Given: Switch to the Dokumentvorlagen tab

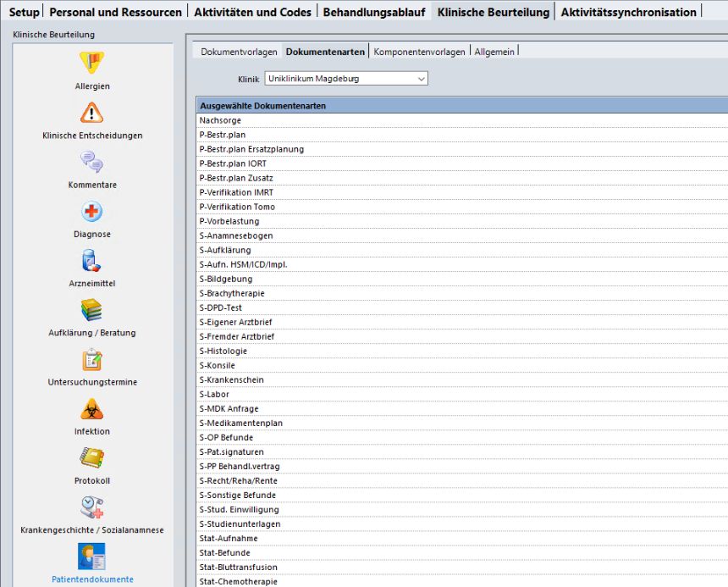Looking at the screenshot, I should [239, 52].
